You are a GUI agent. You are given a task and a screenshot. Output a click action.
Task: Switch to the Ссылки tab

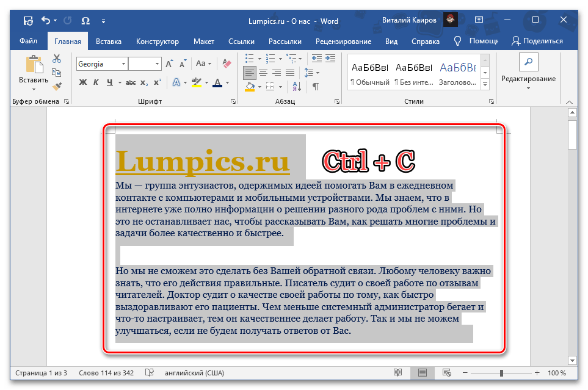pos(242,42)
